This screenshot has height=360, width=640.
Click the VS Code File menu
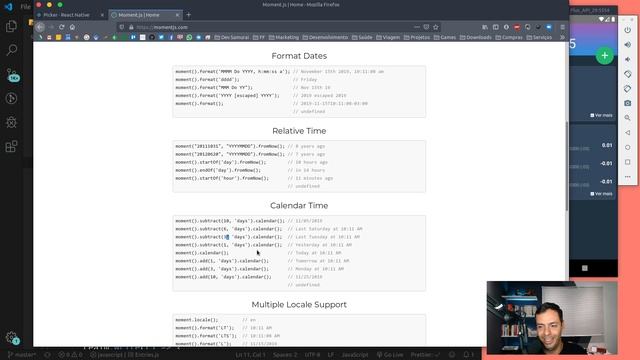tap(25, 7)
